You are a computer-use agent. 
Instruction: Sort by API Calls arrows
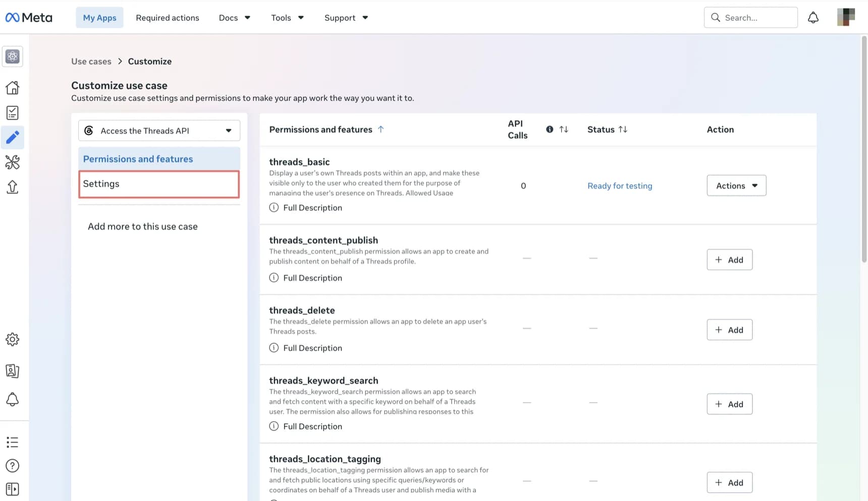point(564,130)
